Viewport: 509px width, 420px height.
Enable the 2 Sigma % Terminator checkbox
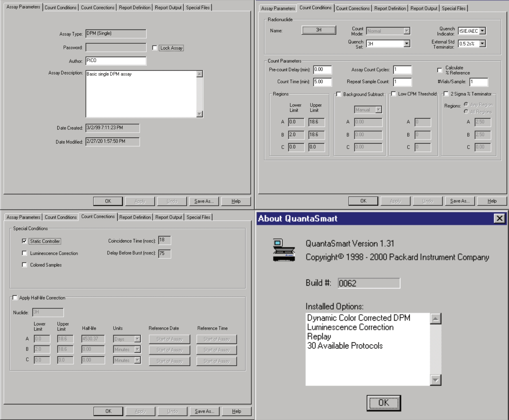click(x=446, y=94)
